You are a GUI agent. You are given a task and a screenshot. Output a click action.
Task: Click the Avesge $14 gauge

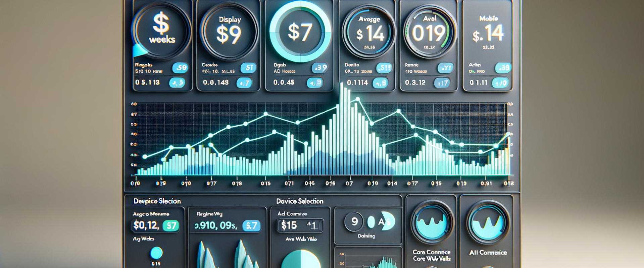coord(369,32)
